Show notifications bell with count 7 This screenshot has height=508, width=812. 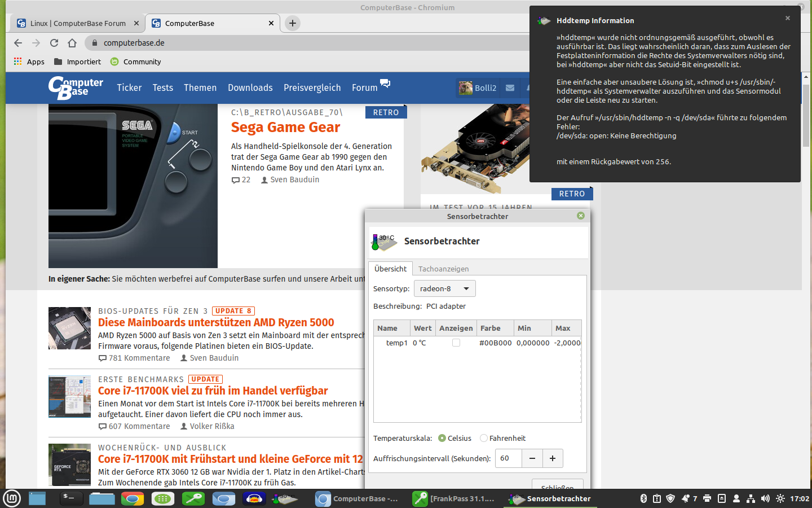click(x=689, y=498)
